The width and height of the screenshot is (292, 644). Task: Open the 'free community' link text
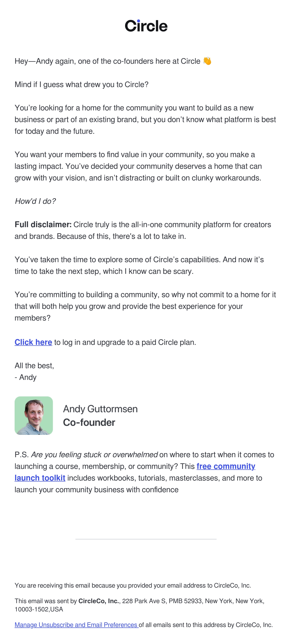tap(226, 466)
